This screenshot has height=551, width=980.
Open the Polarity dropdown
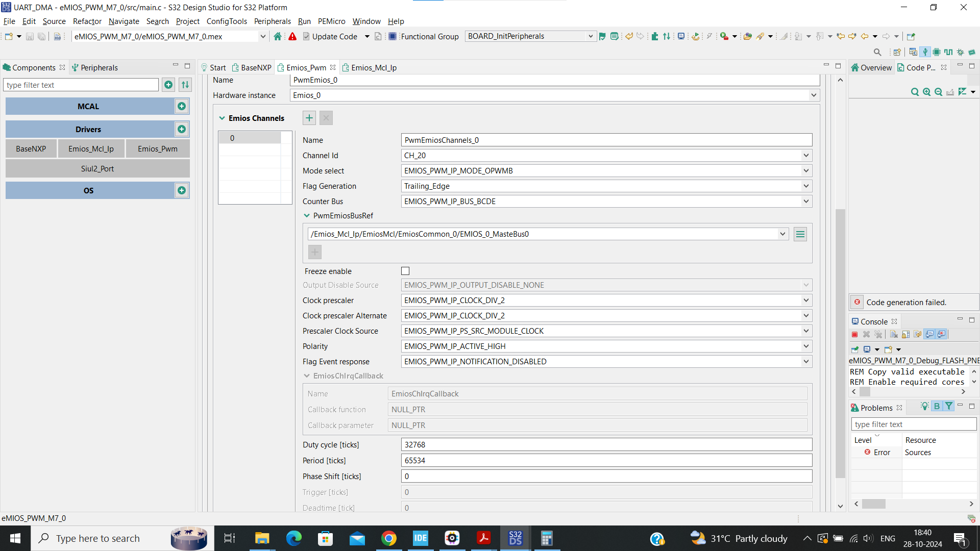805,346
